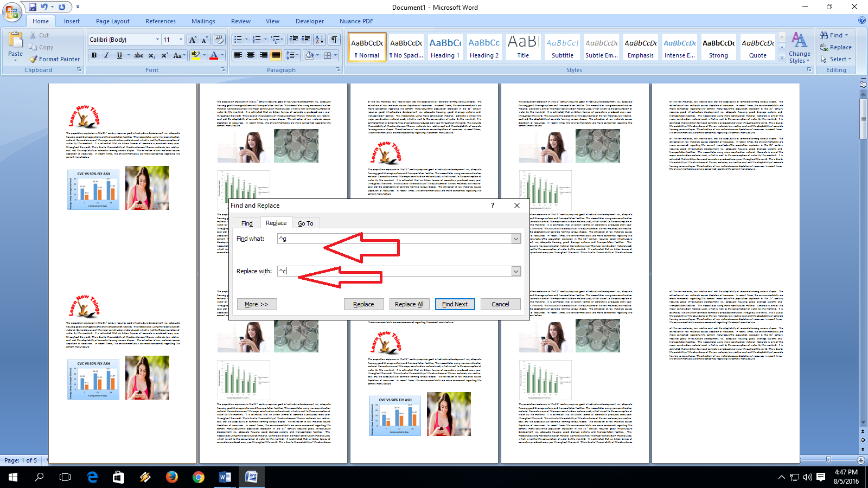Open the font size dropdown

click(x=180, y=39)
